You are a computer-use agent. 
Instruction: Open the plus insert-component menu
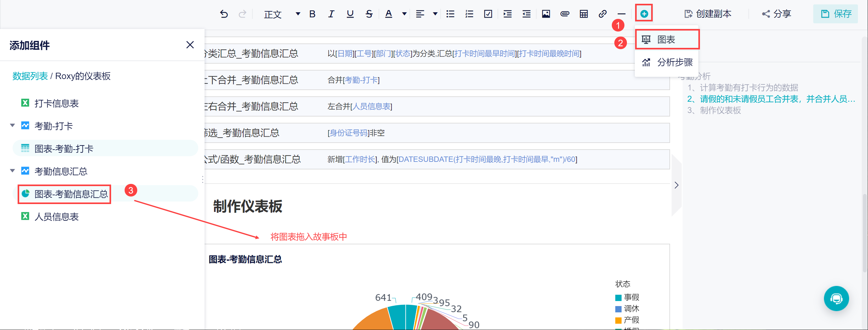[x=644, y=14]
